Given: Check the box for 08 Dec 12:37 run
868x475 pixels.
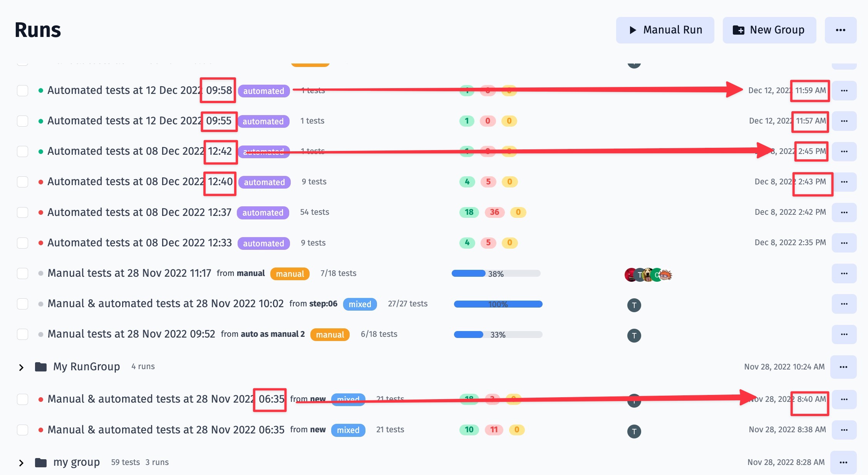Looking at the screenshot, I should coord(23,212).
